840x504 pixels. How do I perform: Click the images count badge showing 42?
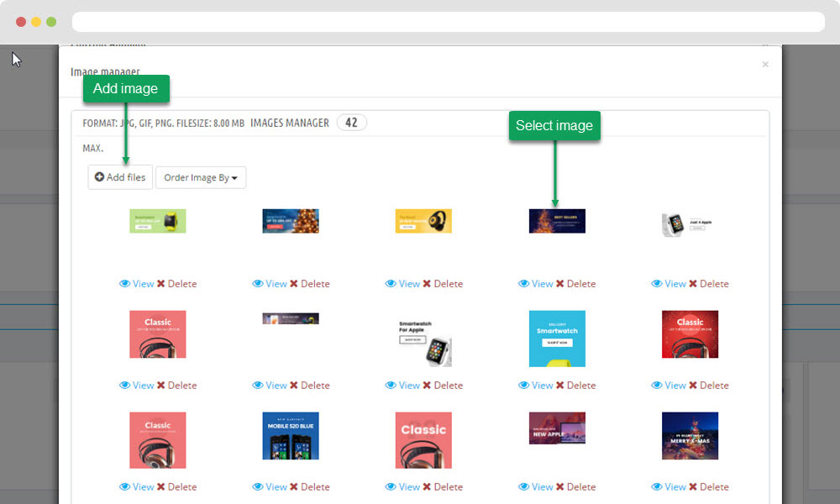351,123
